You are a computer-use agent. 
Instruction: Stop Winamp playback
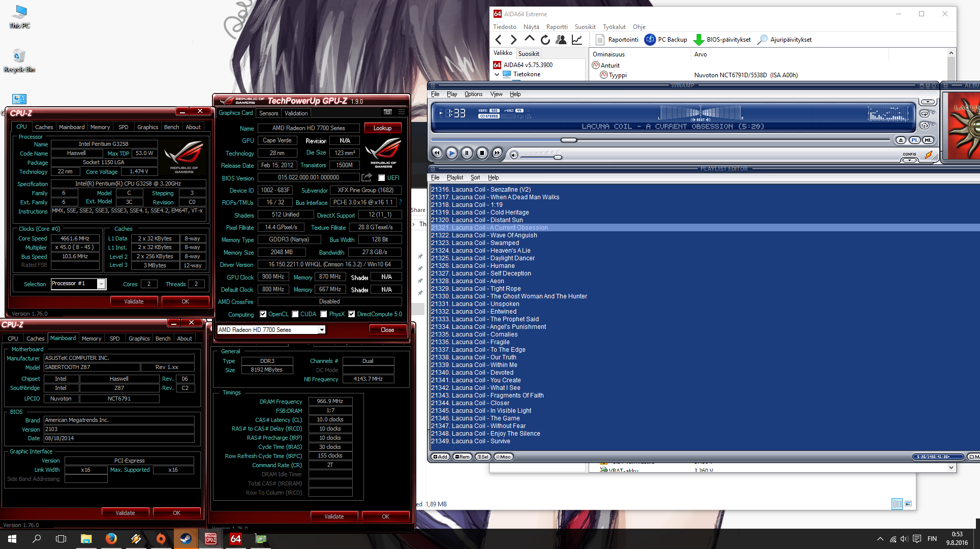pos(482,153)
